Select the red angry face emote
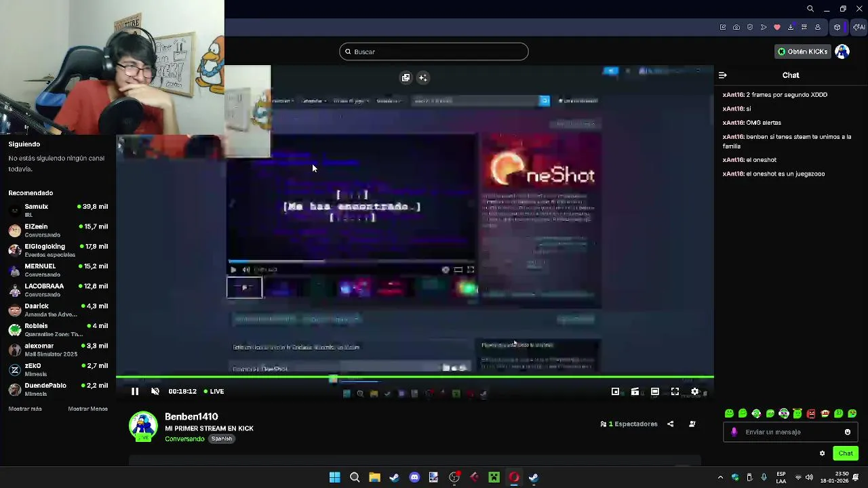Screen dimensions: 868x488 point(811,413)
